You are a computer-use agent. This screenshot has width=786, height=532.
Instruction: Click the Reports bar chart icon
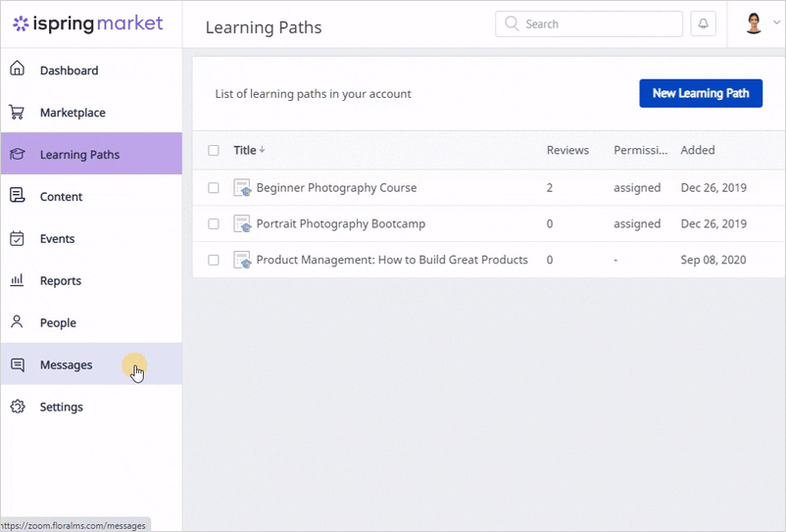[x=17, y=280]
